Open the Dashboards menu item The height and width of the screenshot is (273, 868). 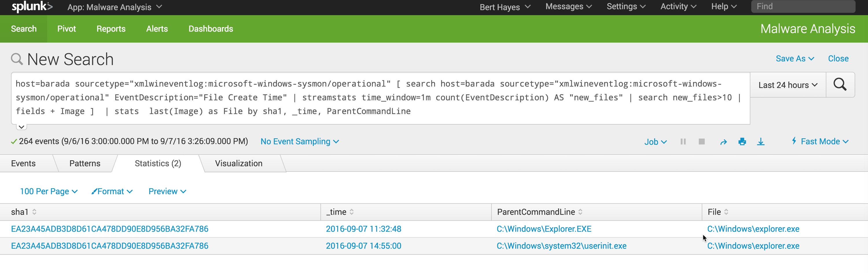(x=211, y=29)
